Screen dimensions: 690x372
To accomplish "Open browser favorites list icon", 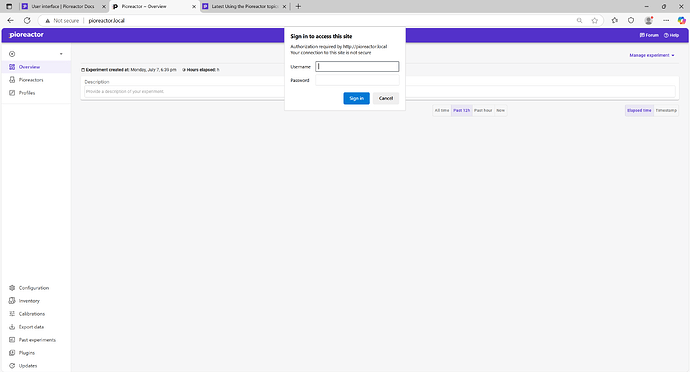I will coord(615,20).
